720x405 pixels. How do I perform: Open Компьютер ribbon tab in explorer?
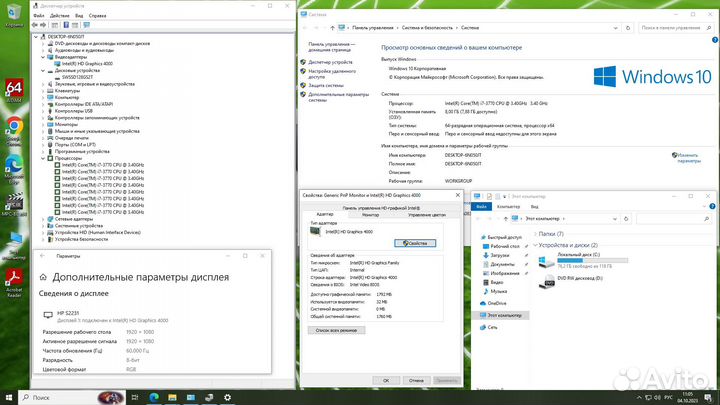point(508,207)
